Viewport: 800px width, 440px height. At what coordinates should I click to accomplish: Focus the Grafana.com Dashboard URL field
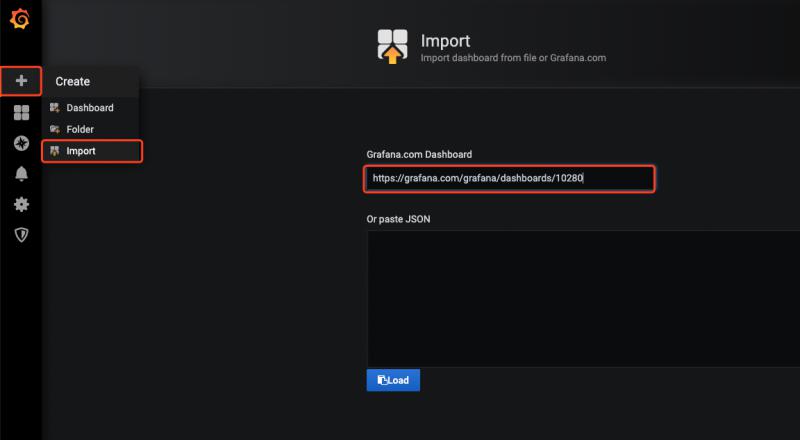click(x=510, y=178)
